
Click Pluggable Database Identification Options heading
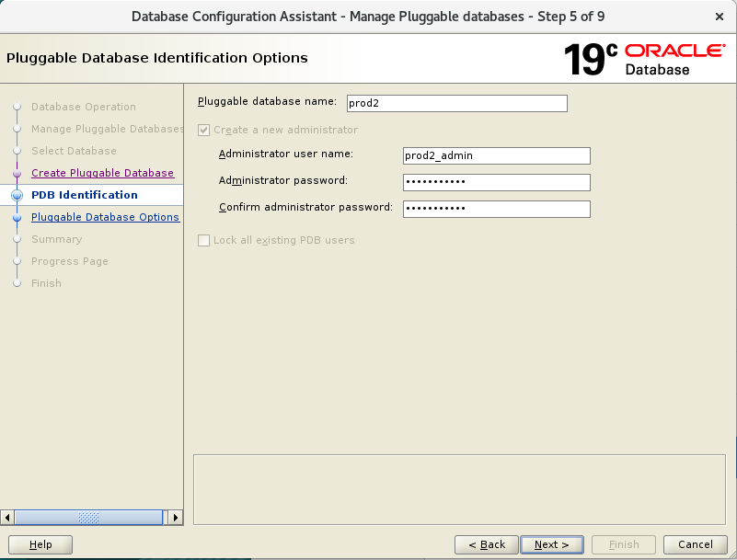[157, 58]
